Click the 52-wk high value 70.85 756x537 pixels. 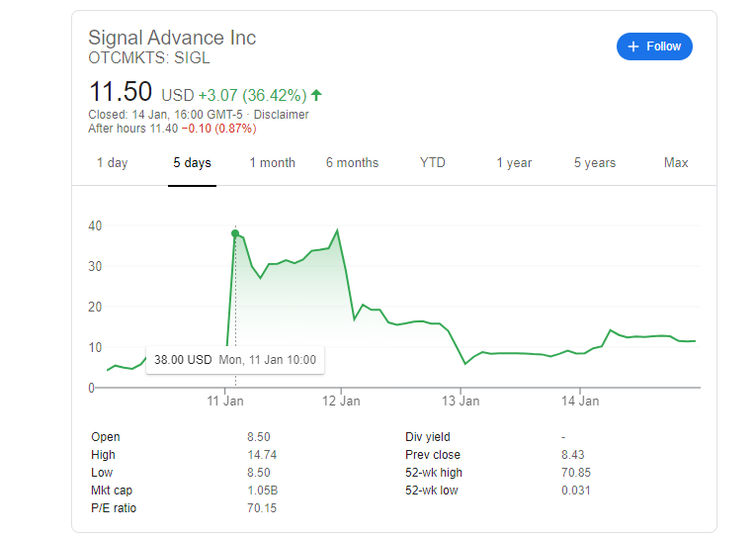pyautogui.click(x=576, y=473)
